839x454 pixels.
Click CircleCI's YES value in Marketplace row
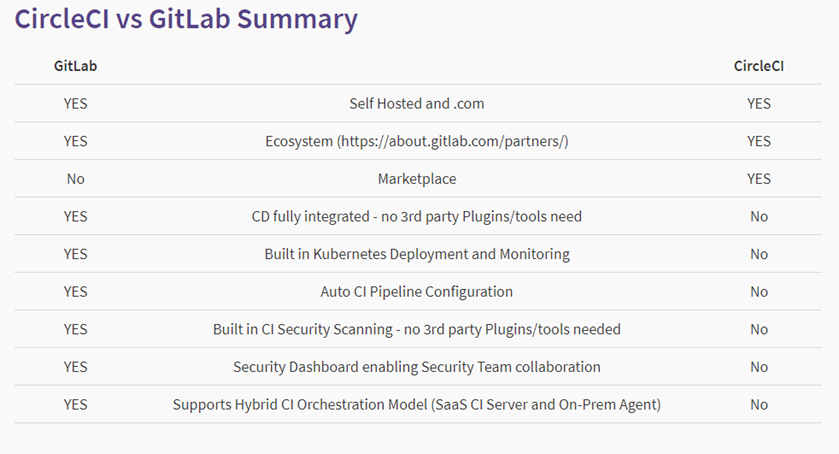click(x=758, y=178)
